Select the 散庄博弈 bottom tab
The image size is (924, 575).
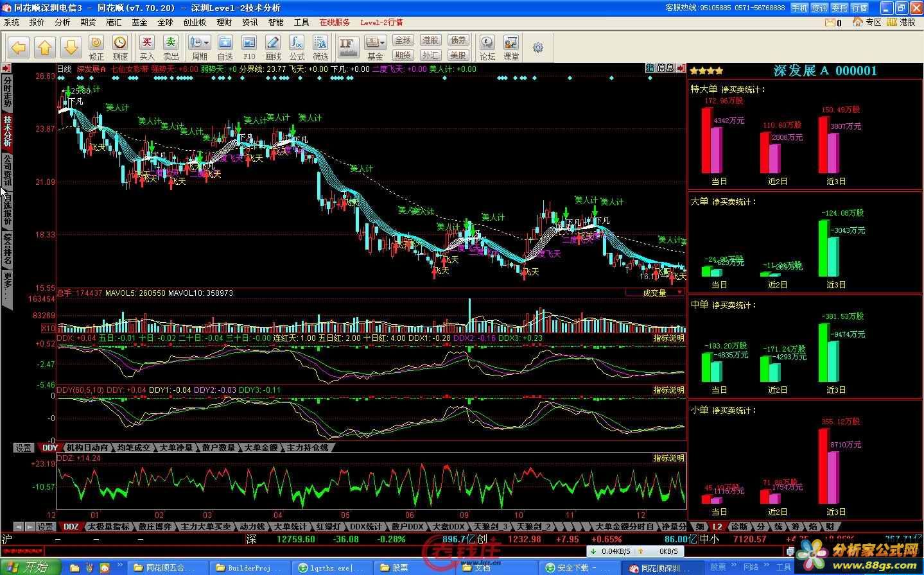pos(155,526)
